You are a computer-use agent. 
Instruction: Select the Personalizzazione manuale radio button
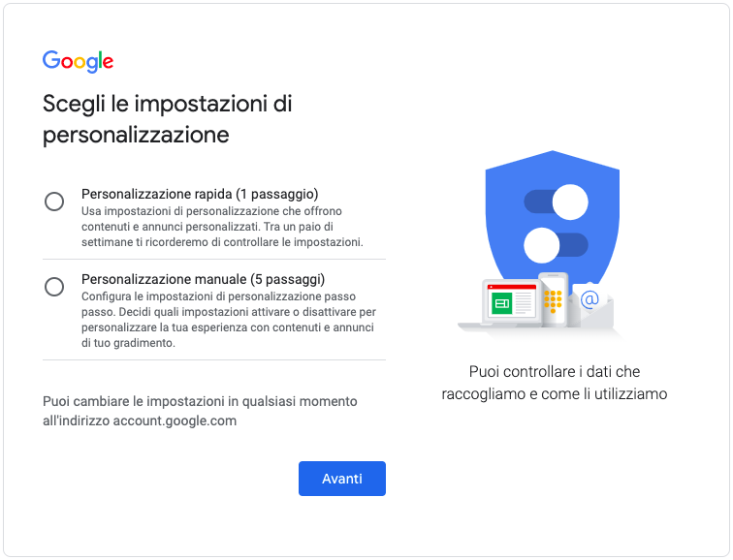click(54, 287)
